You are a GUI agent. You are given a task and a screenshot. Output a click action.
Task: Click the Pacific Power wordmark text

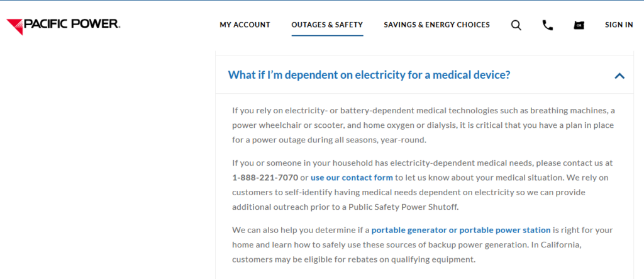(72, 25)
